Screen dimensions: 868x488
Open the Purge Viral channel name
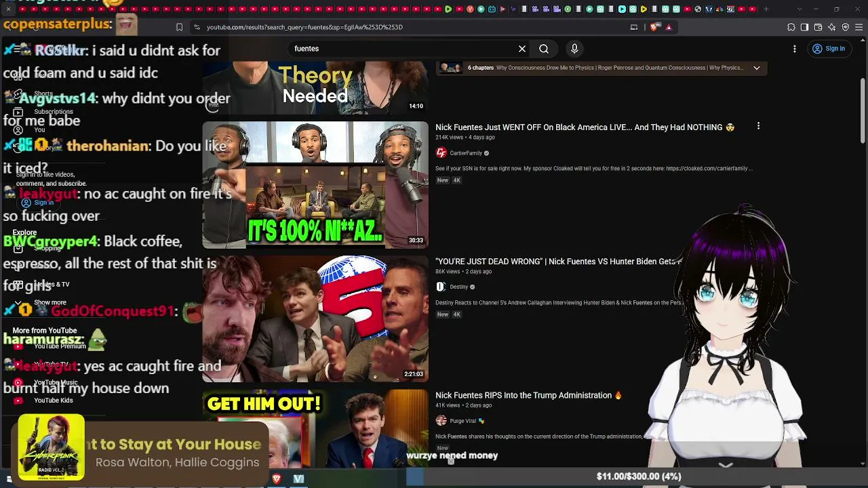pos(463,421)
